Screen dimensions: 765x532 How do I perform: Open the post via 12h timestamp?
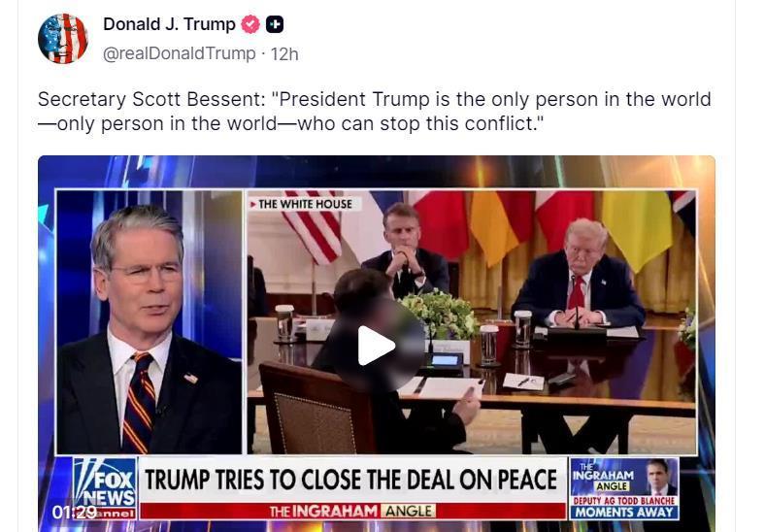284,53
